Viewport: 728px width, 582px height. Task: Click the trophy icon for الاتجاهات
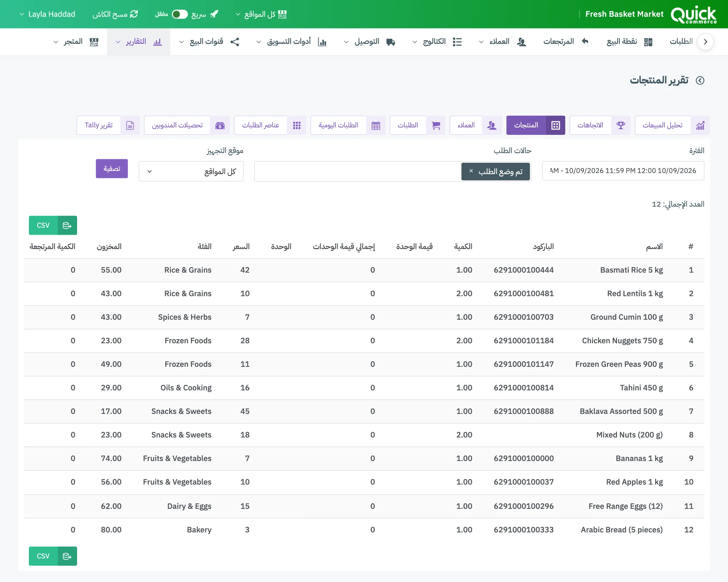point(621,125)
